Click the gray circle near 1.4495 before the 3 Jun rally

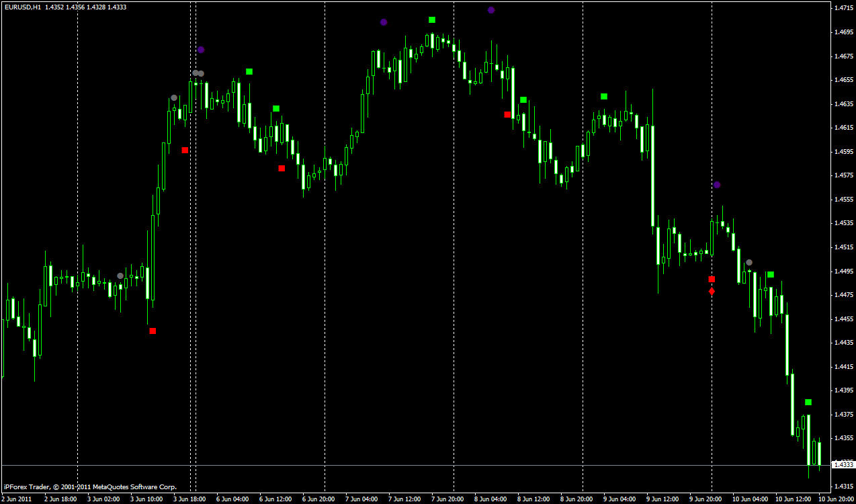(120, 276)
